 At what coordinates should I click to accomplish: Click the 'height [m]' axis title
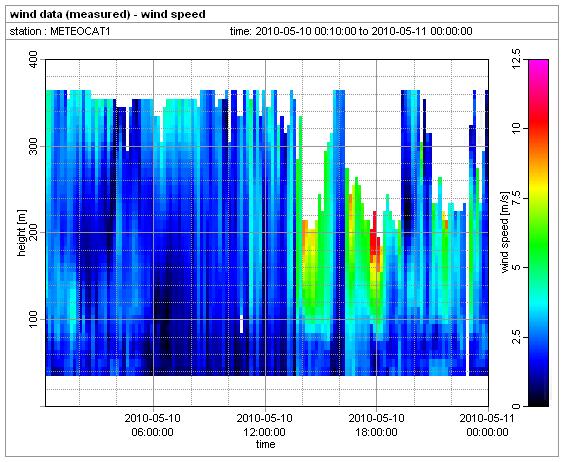pos(22,232)
